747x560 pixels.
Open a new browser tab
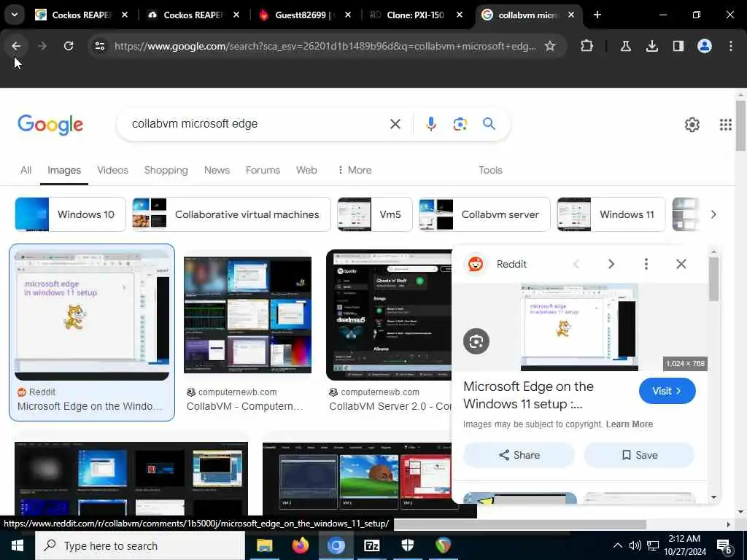point(597,15)
